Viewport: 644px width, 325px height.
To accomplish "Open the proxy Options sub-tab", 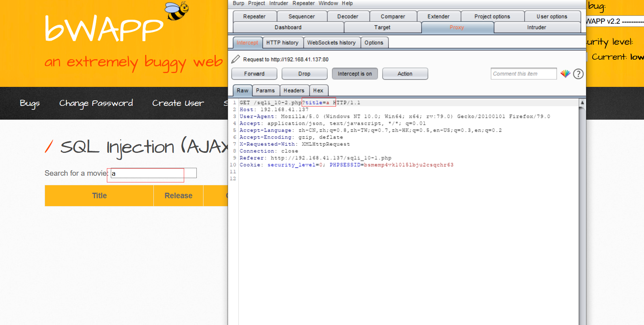I will 374,43.
